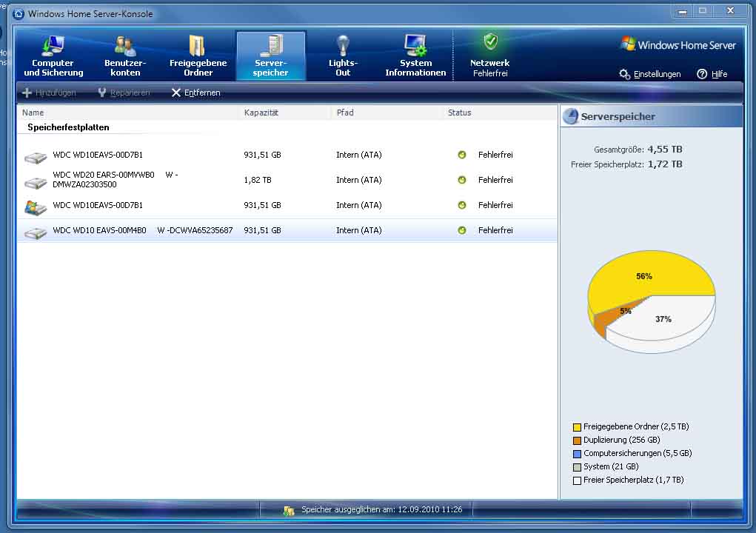
Task: Click the Speicherfestplatten group heading
Action: 68,127
